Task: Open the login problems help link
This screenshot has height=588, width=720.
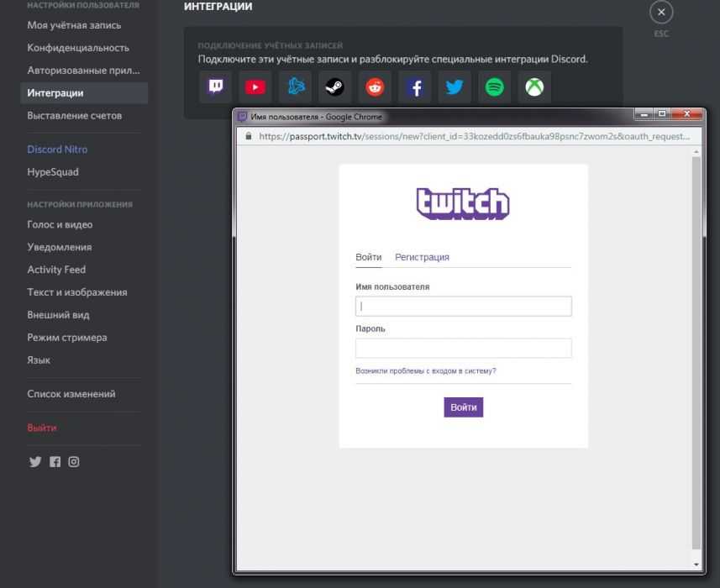Action: click(x=425, y=370)
